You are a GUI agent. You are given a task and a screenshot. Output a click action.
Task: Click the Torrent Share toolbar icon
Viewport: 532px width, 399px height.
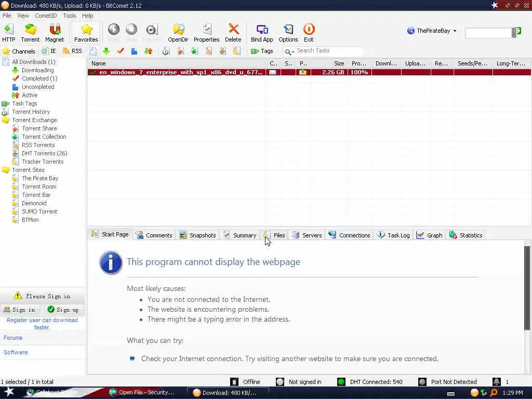click(x=180, y=51)
